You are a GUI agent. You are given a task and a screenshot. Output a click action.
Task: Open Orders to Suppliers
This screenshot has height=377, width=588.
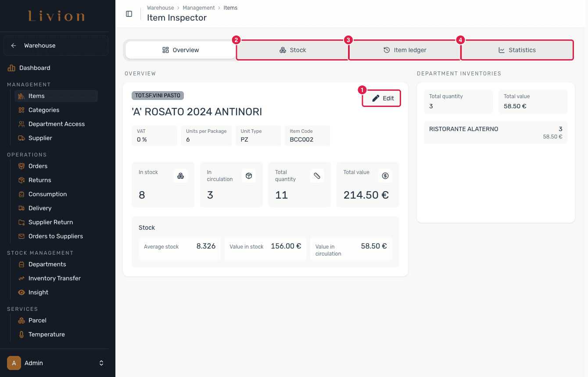click(56, 236)
